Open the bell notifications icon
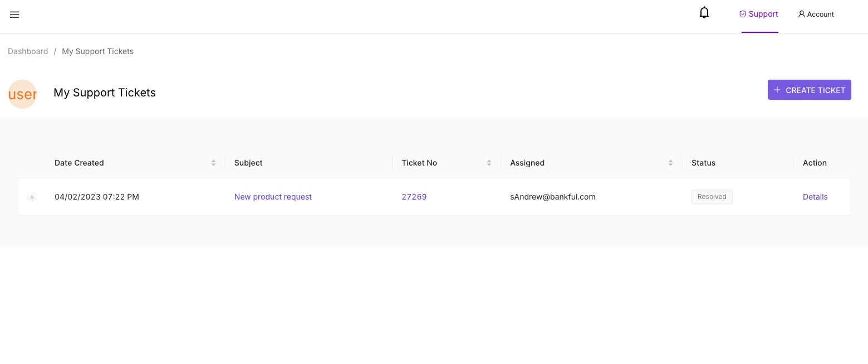This screenshot has height=364, width=868. pos(704,13)
